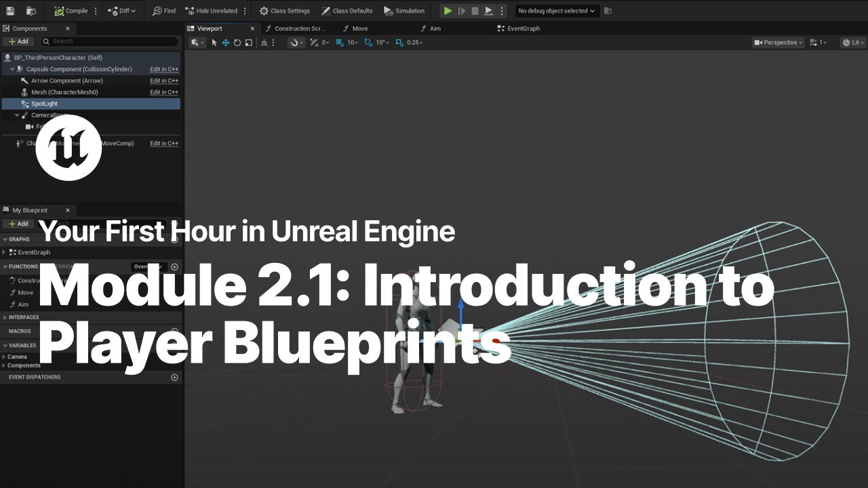Open the Perspective view dropdown
The width and height of the screenshot is (868, 488).
(x=778, y=42)
